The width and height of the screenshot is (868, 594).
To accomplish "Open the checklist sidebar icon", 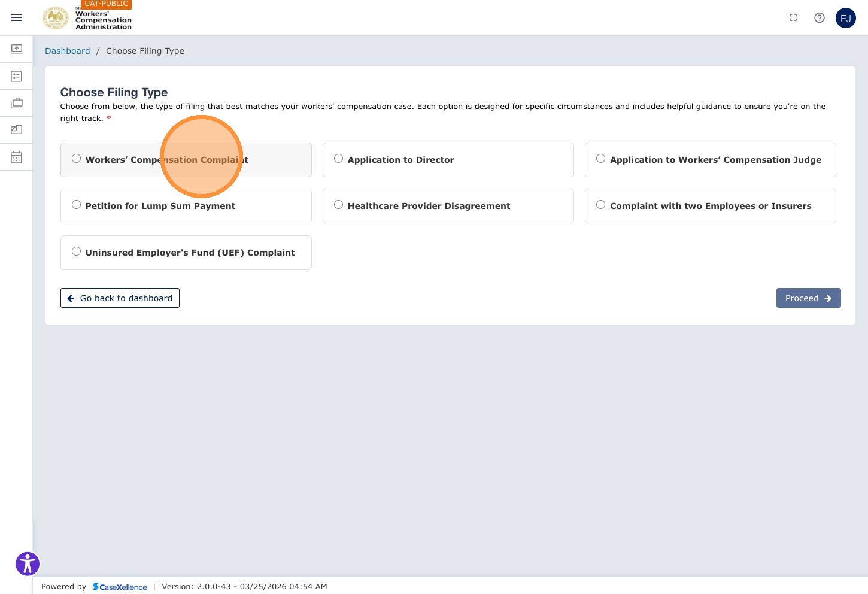I will [17, 76].
